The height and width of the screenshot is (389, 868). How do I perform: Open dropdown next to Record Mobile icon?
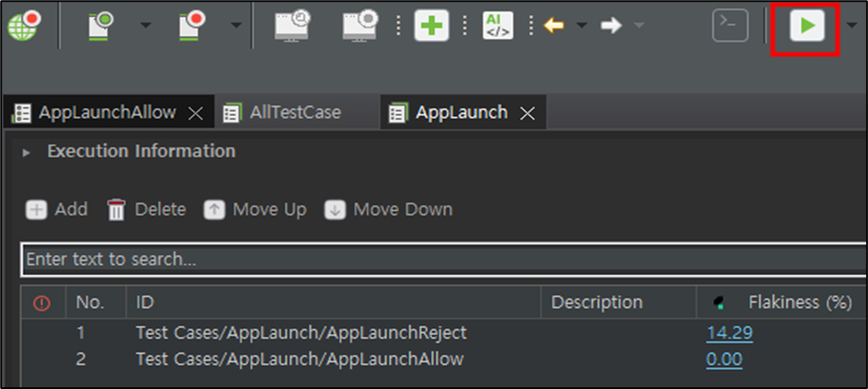[x=237, y=26]
